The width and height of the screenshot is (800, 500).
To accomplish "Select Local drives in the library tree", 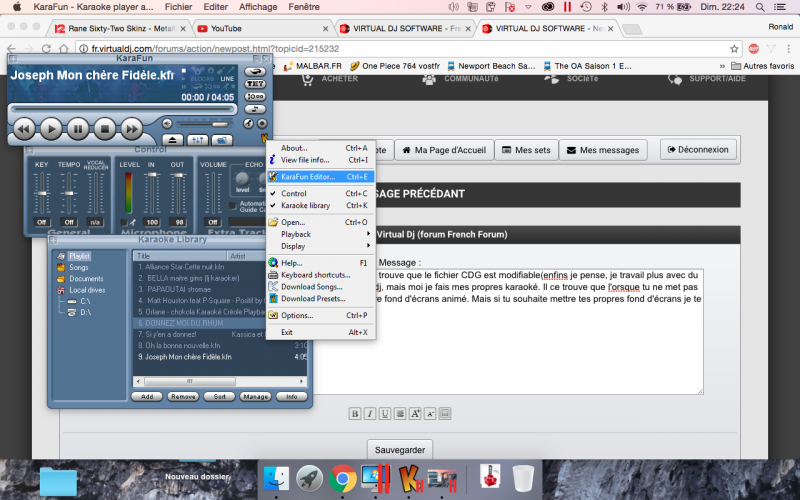I will [87, 290].
